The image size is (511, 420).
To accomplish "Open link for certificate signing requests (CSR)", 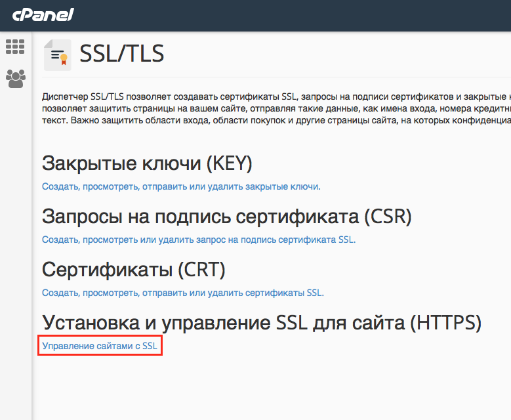I will click(x=199, y=240).
